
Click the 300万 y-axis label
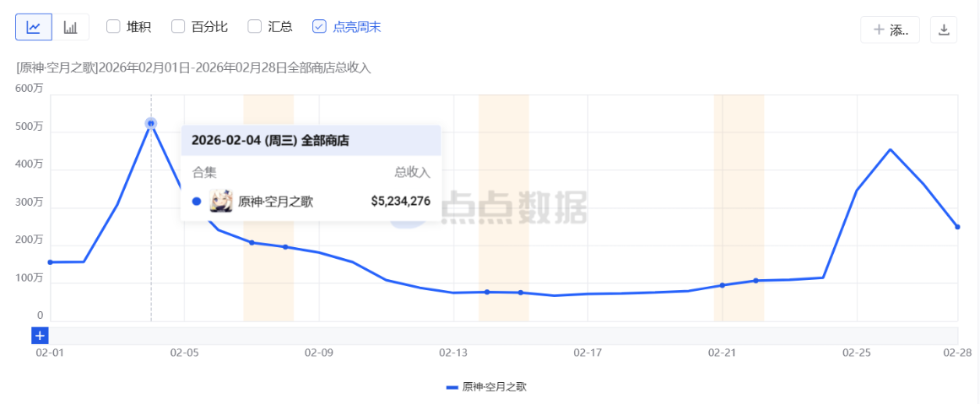pos(30,202)
